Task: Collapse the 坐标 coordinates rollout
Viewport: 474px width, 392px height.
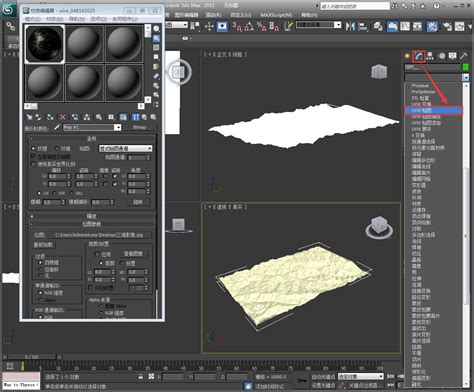Action: coord(92,139)
